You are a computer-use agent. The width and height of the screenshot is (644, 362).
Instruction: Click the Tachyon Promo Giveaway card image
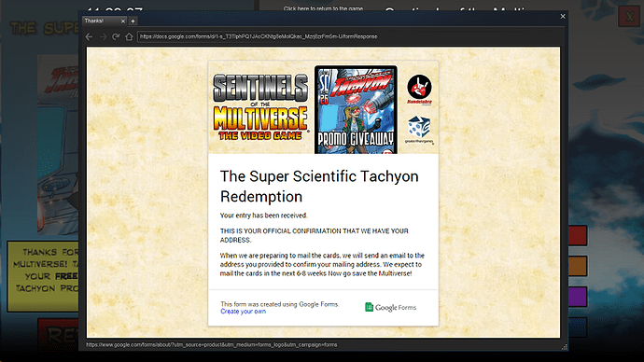(x=357, y=109)
